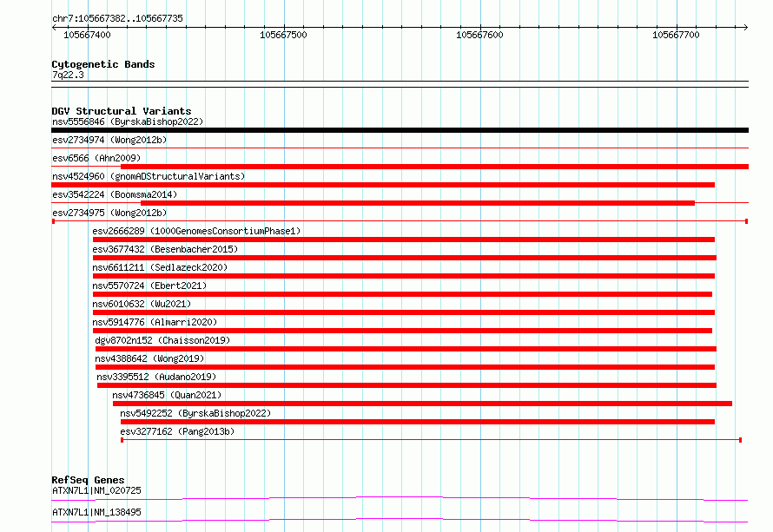The height and width of the screenshot is (532, 773).
Task: Click the DGV Structural Variants track title
Action: [x=122, y=111]
